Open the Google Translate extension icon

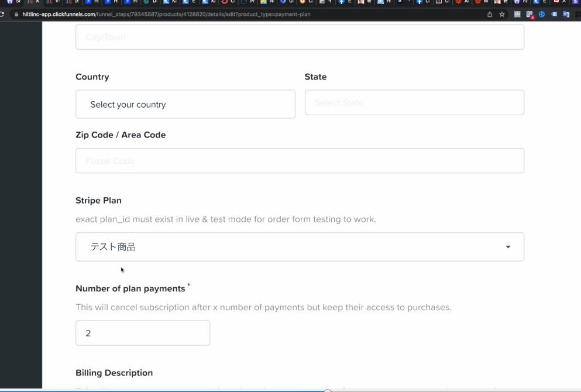point(566,15)
